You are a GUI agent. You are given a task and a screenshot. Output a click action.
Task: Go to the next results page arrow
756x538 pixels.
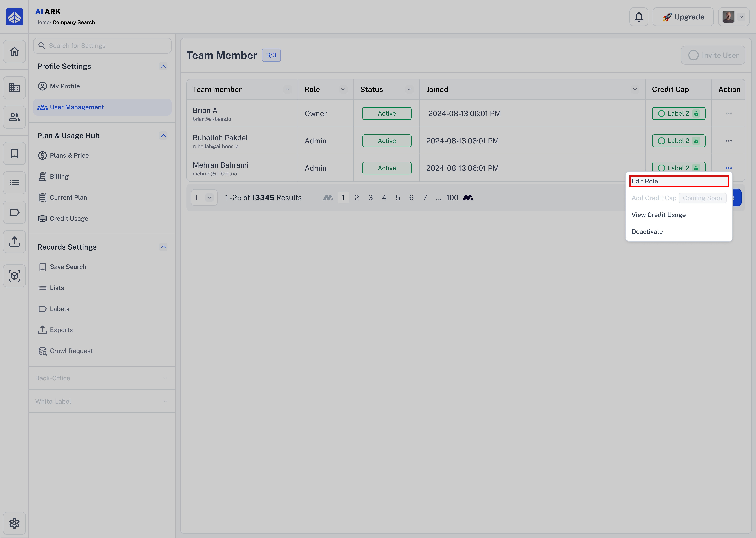click(x=468, y=198)
